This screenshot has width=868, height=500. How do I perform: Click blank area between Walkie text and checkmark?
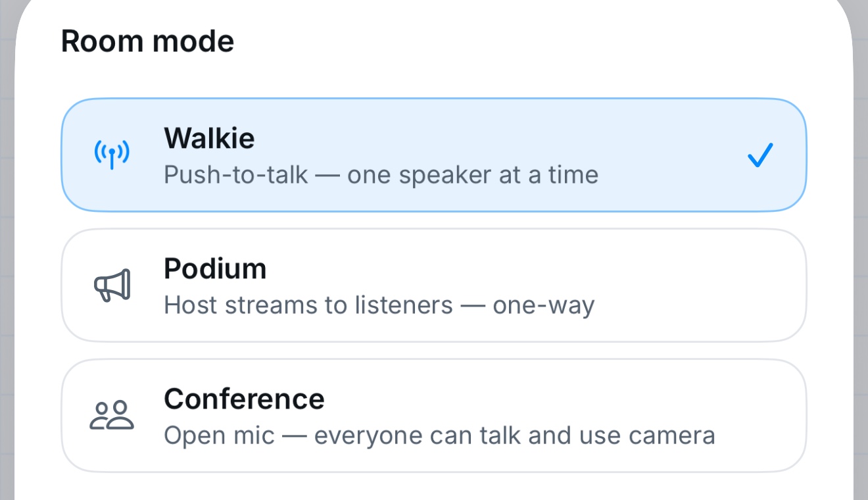coord(671,155)
